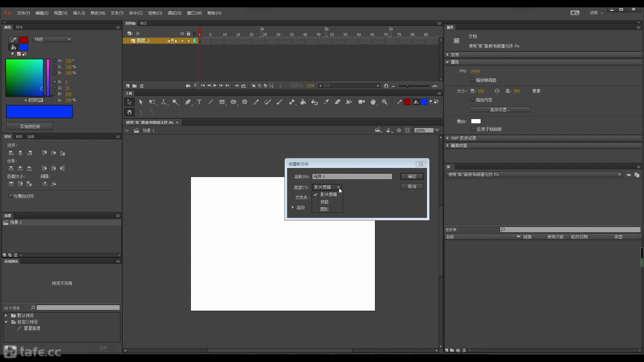Select the Zoom magnifier tool
Image resolution: width=644 pixels, height=362 pixels.
[x=385, y=102]
